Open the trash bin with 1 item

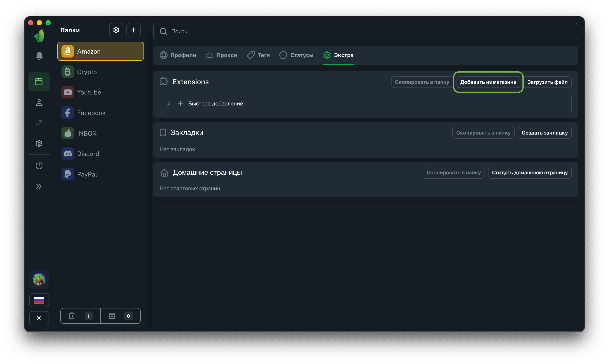point(80,316)
